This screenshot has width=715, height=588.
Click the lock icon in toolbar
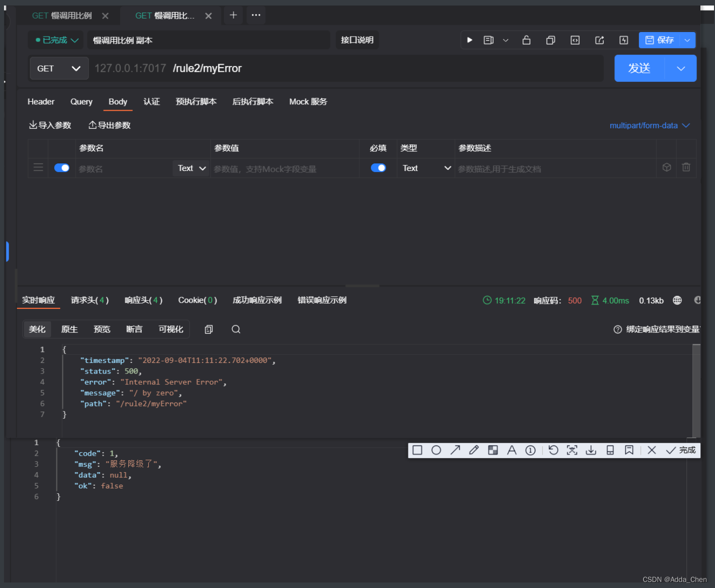point(526,40)
